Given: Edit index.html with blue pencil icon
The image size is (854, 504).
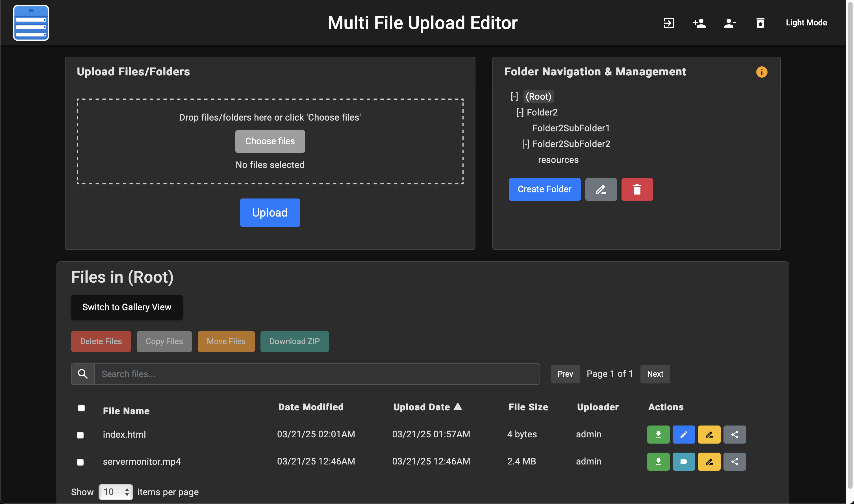Looking at the screenshot, I should click(x=683, y=434).
